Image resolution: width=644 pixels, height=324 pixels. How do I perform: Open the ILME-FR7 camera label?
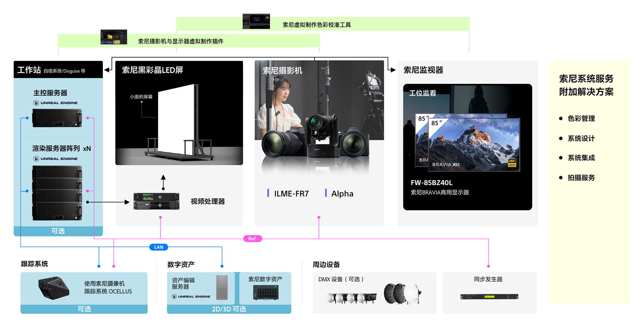pos(291,194)
